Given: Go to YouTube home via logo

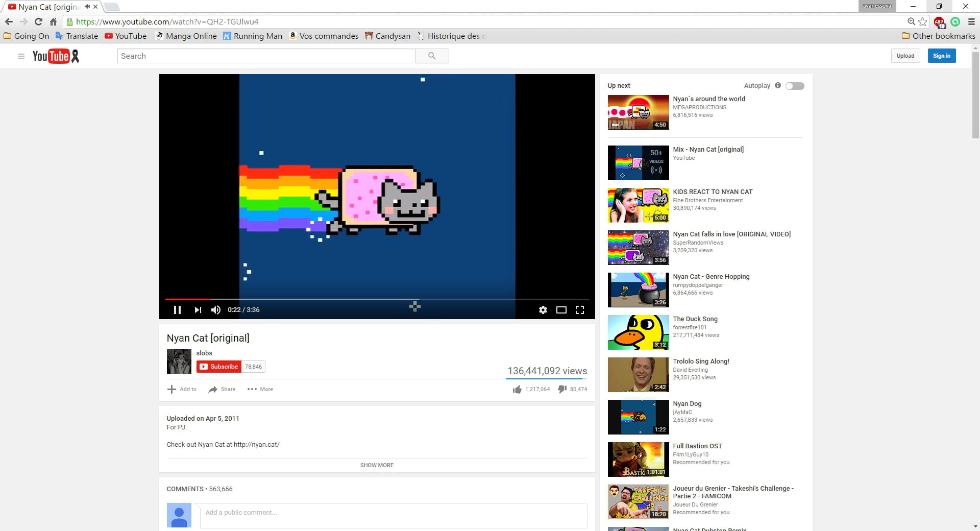Looking at the screenshot, I should 56,56.
